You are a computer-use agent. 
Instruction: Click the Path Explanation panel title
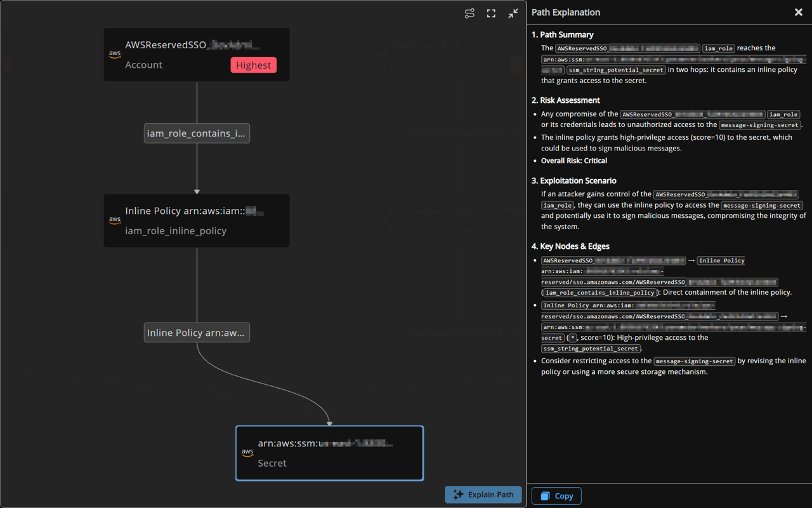(566, 12)
